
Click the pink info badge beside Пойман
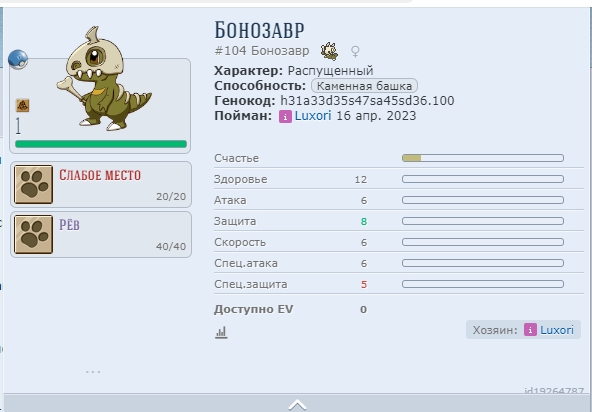click(x=285, y=117)
